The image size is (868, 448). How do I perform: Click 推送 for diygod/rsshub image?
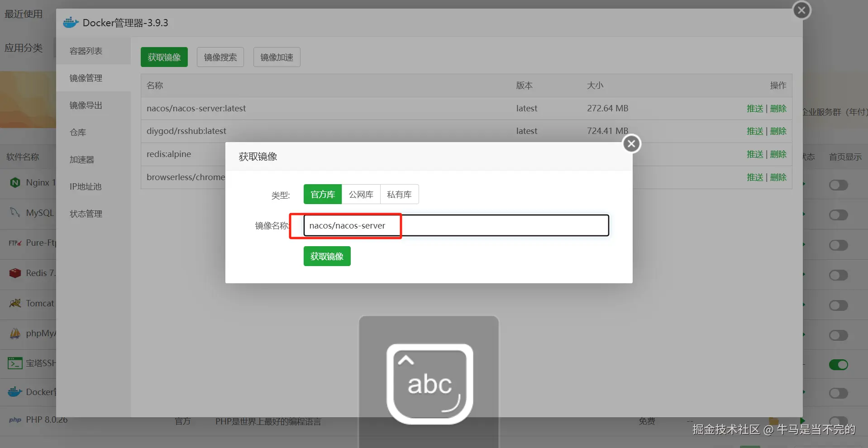pyautogui.click(x=755, y=131)
